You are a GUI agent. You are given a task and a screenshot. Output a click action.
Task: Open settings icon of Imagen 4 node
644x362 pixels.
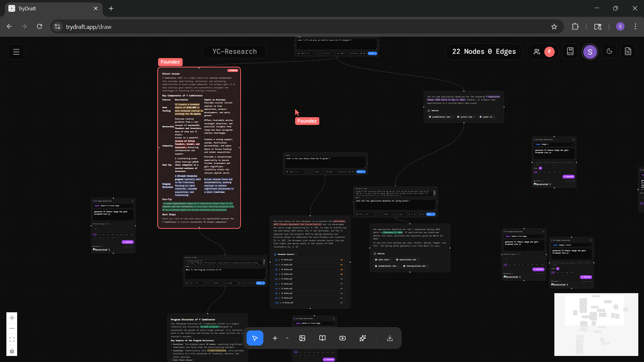573,140
